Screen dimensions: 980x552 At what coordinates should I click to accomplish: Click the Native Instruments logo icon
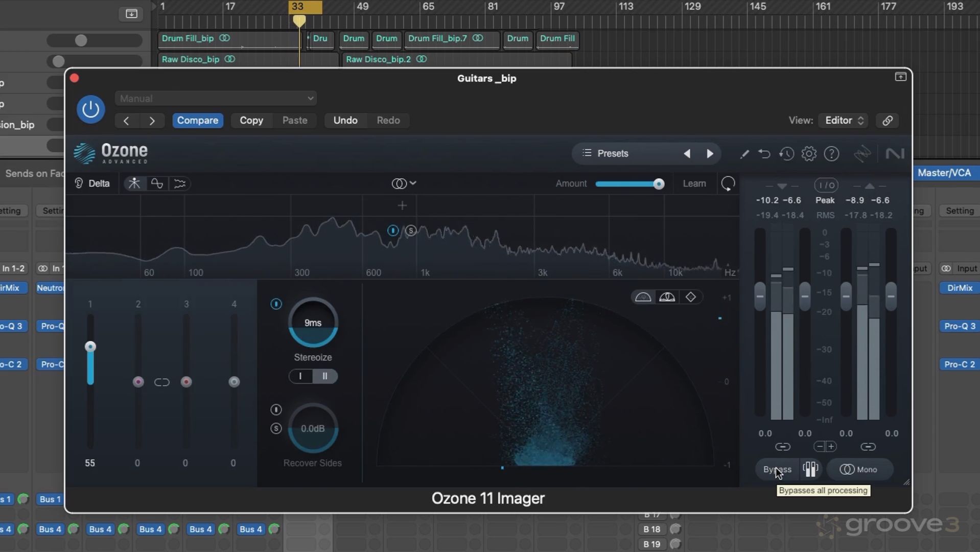click(x=895, y=154)
